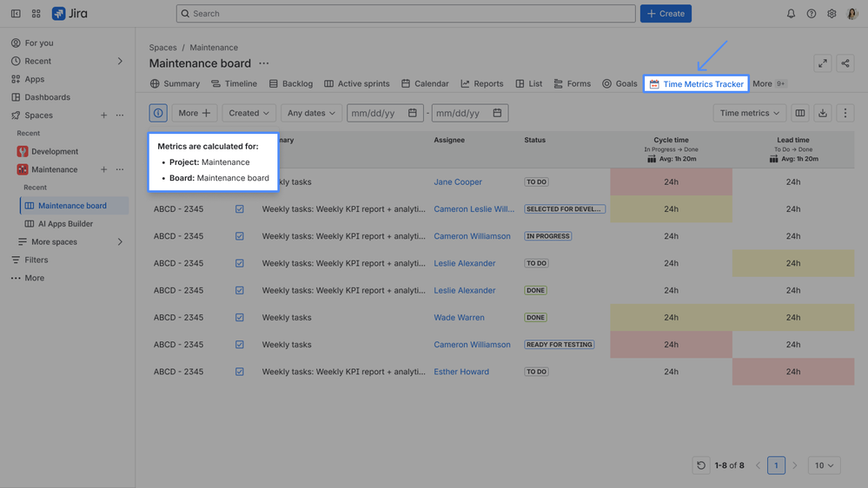
Task: Open the Created dropdown filter
Action: pos(249,113)
